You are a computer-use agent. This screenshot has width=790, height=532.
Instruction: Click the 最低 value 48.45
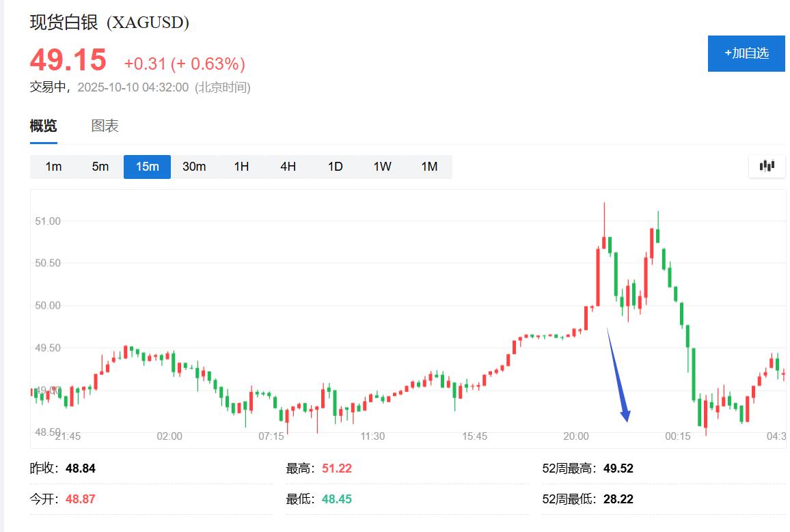[336, 499]
